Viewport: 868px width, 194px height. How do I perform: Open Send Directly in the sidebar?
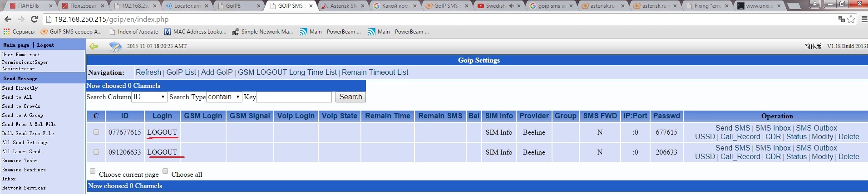click(20, 88)
